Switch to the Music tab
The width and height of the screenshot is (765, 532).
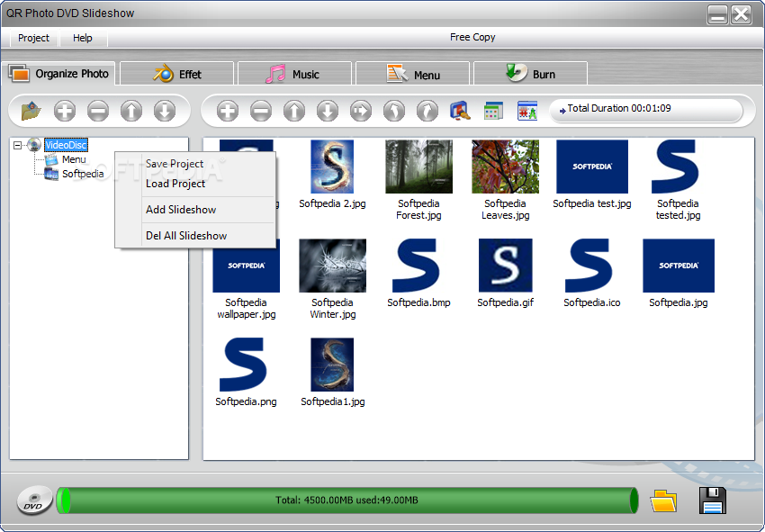coord(294,74)
